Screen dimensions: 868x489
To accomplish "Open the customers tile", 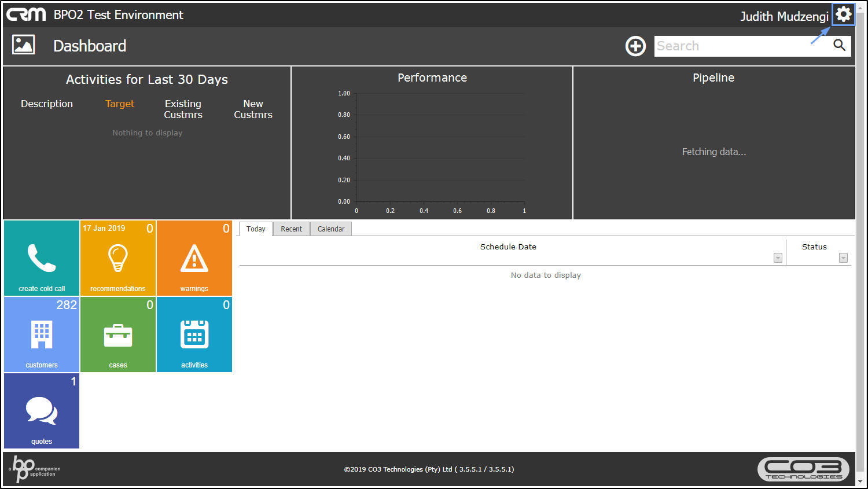I will pos(42,334).
